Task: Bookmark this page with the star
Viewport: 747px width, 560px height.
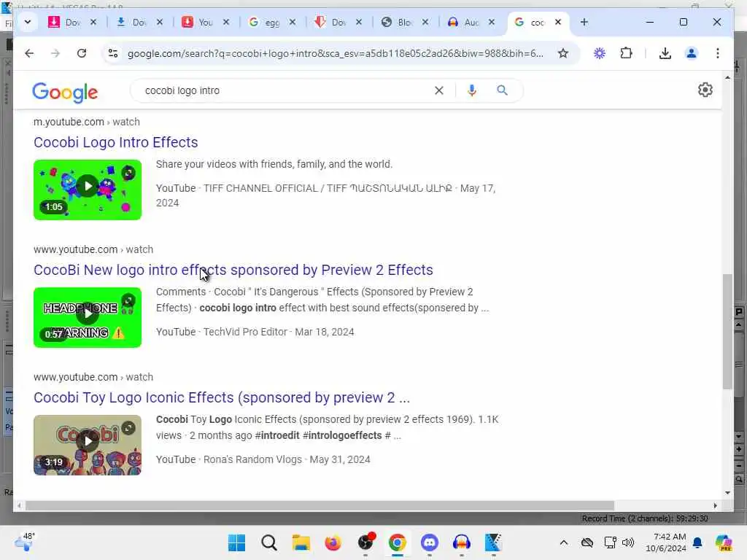Action: tap(563, 53)
